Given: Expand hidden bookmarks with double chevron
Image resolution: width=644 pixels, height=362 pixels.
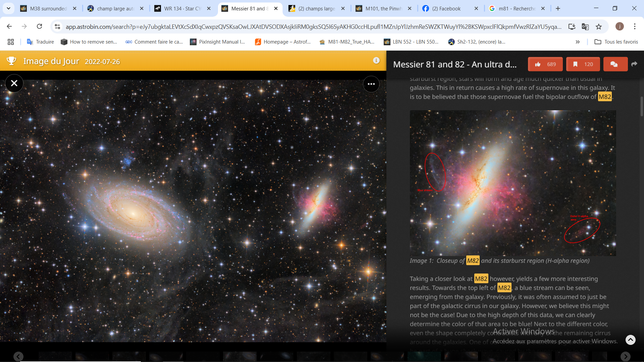Looking at the screenshot, I should (x=578, y=42).
